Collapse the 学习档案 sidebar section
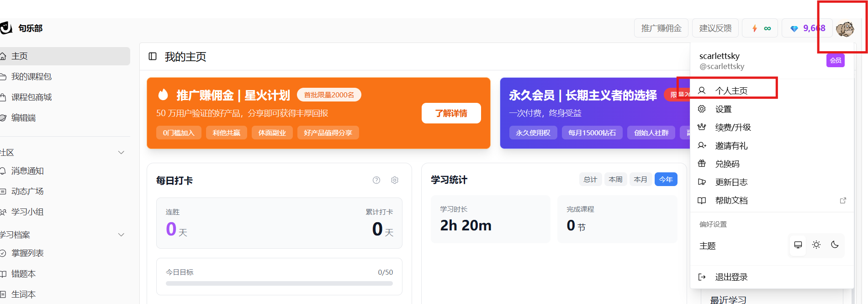The width and height of the screenshot is (868, 304). tap(121, 235)
